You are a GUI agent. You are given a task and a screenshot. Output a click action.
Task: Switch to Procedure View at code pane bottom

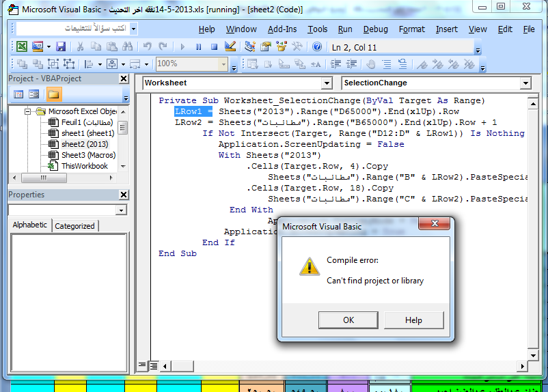pos(142,366)
